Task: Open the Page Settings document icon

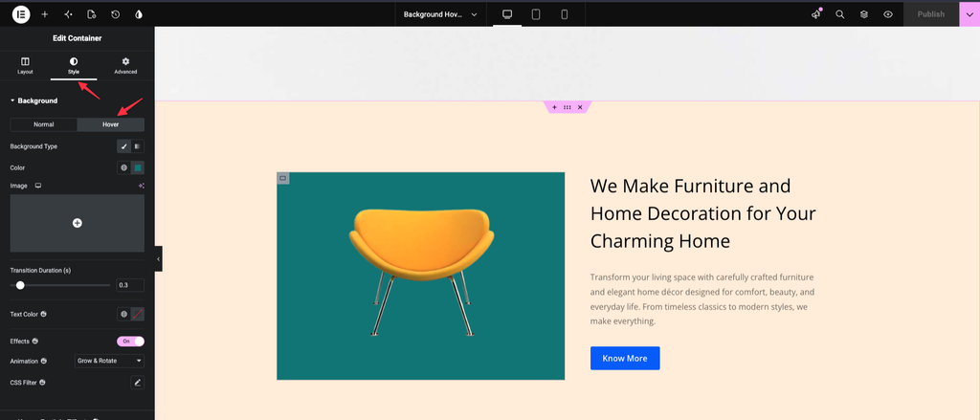Action: coord(92,13)
